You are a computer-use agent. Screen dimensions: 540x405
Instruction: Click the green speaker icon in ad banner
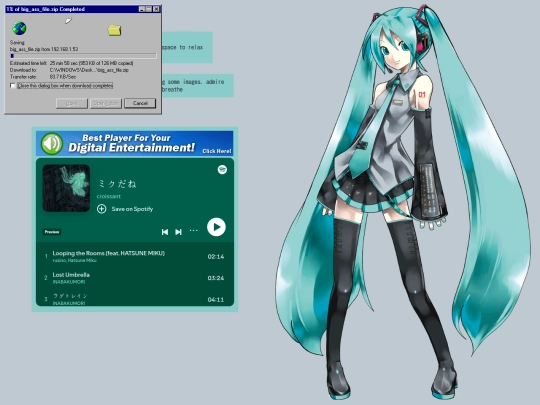point(52,144)
